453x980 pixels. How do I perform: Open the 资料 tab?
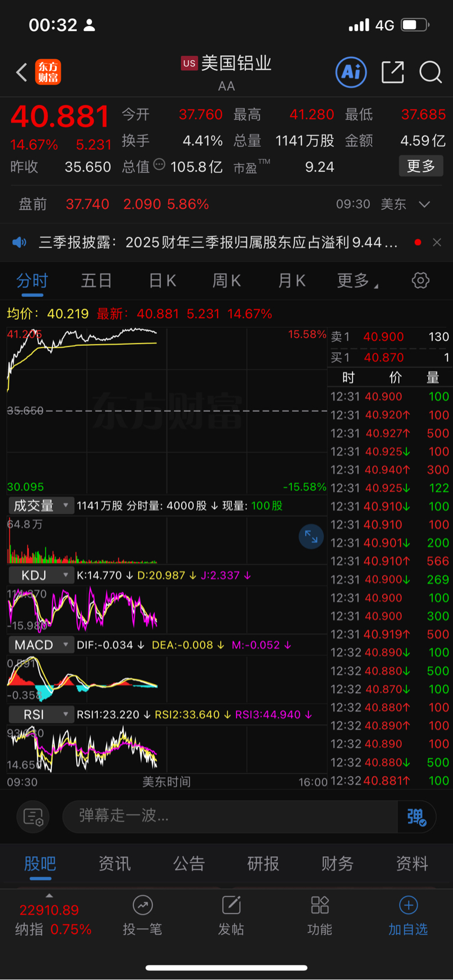pyautogui.click(x=412, y=864)
